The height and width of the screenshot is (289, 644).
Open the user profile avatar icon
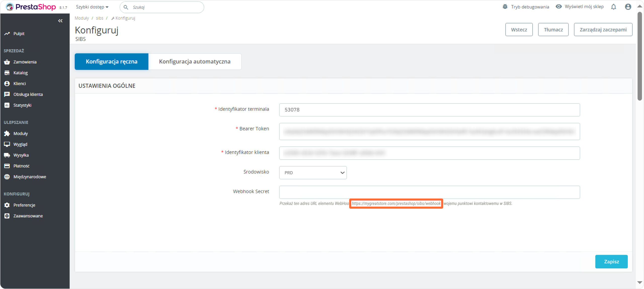[x=628, y=7]
